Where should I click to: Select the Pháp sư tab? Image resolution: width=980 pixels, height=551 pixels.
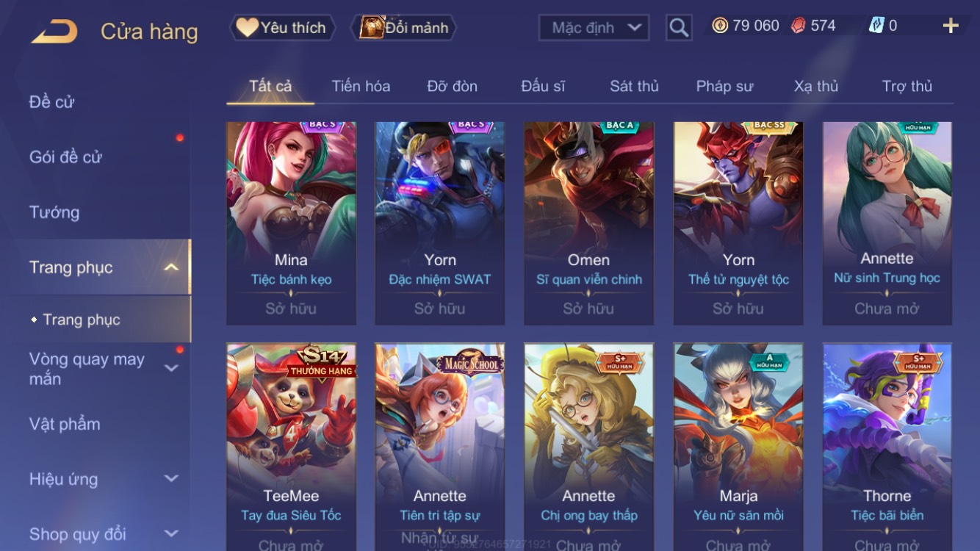tap(724, 86)
